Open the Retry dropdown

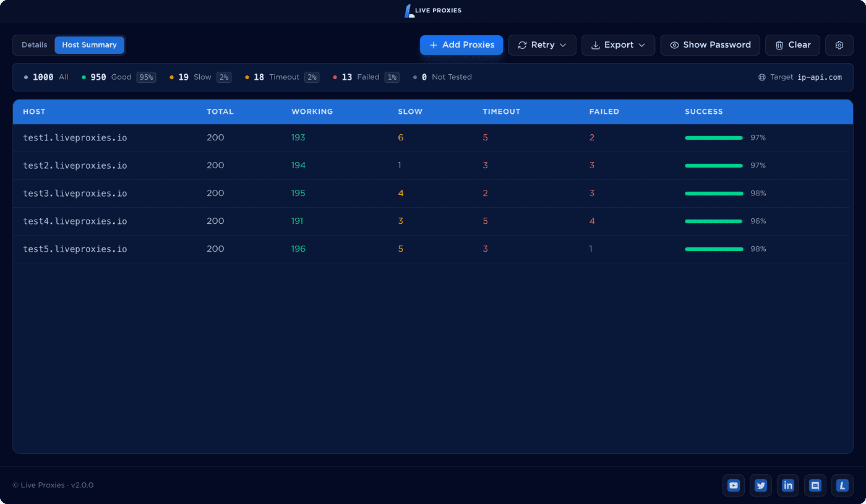coord(542,45)
